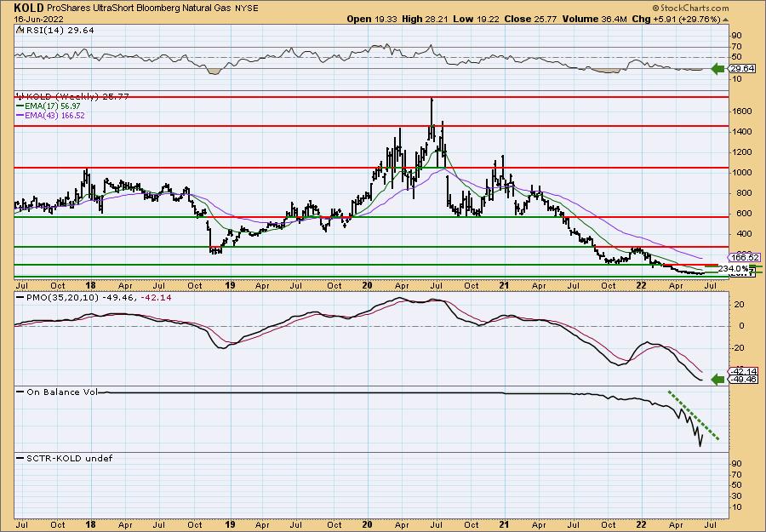Click the Open 19.33 value

pos(373,19)
